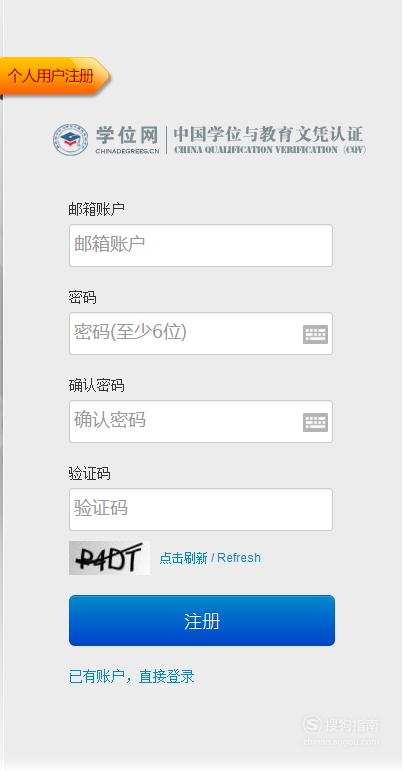Click the 邮箱账户 label above email field

tap(96, 210)
